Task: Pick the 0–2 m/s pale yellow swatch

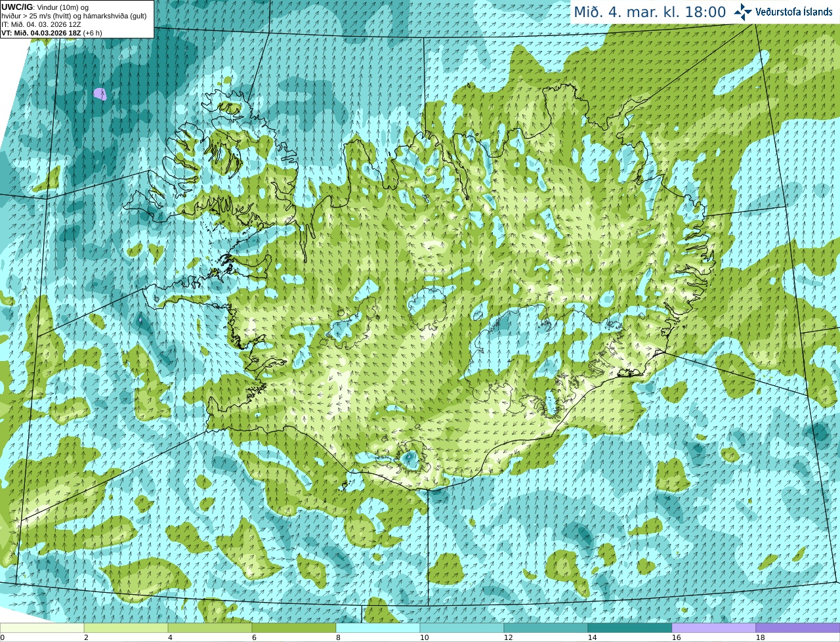Action: tap(42, 628)
